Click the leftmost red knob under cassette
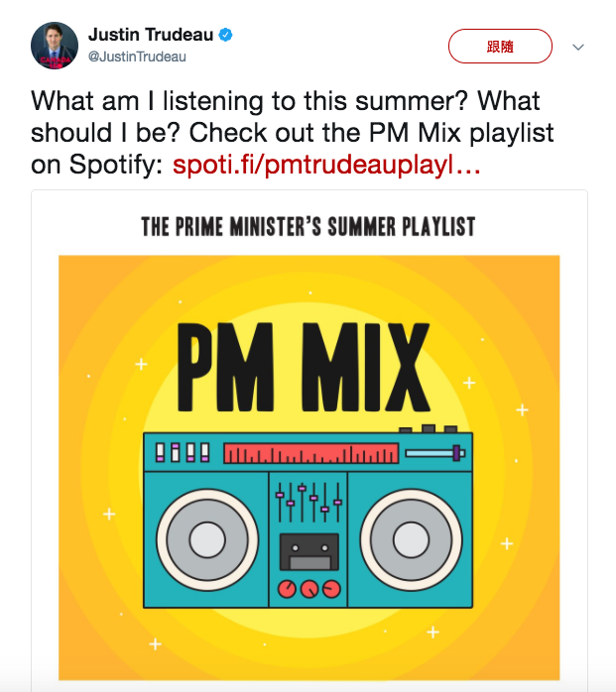The width and height of the screenshot is (616, 692). [288, 589]
